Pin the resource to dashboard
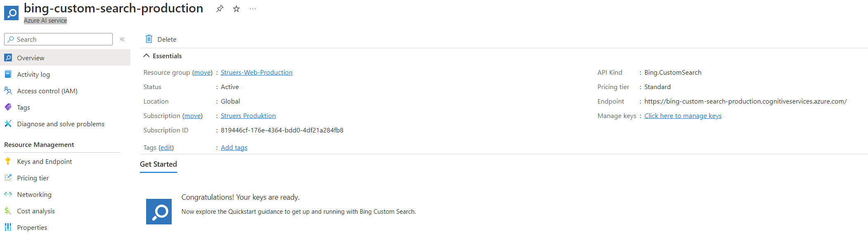Viewport: 868px width, 236px height. pos(220,9)
